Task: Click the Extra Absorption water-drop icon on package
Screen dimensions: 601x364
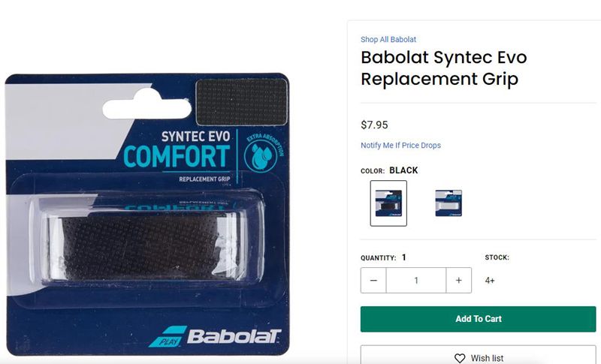Action: (261, 156)
